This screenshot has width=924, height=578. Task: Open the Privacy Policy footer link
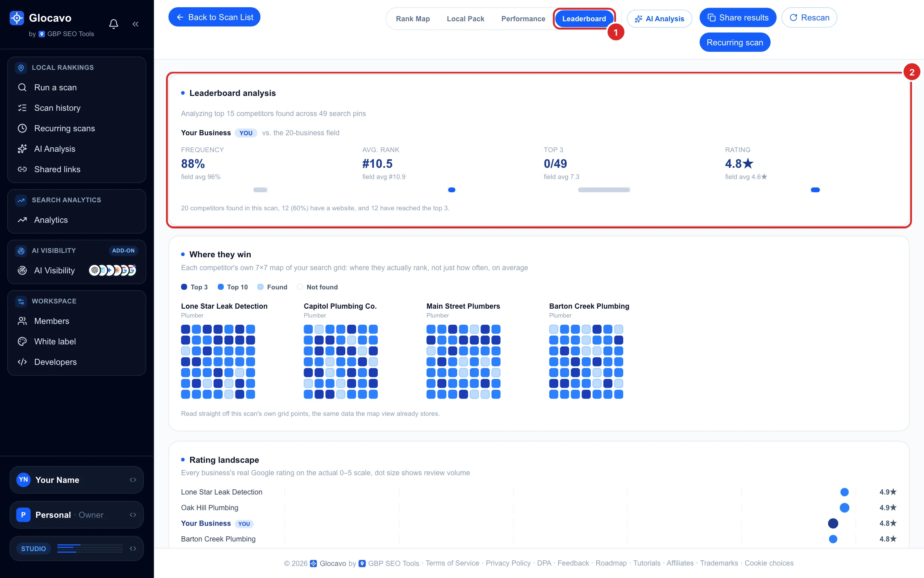pos(508,563)
